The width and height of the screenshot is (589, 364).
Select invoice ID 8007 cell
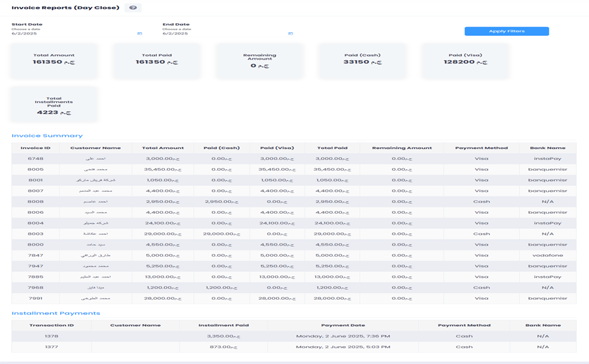tap(35, 191)
